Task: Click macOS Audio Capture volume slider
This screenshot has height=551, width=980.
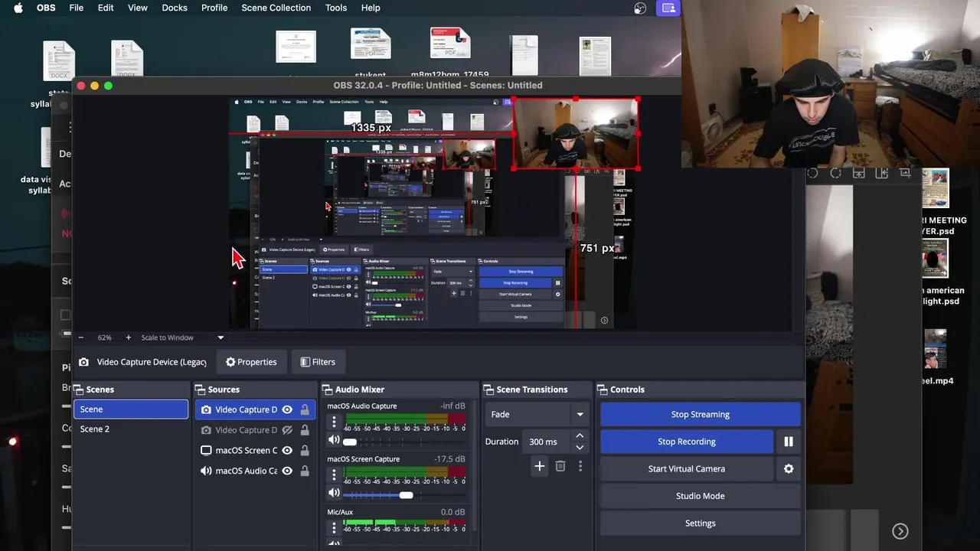Action: coord(404,442)
